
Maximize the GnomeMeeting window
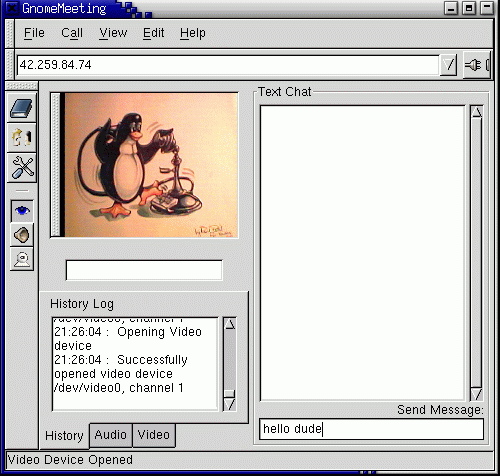coord(469,8)
